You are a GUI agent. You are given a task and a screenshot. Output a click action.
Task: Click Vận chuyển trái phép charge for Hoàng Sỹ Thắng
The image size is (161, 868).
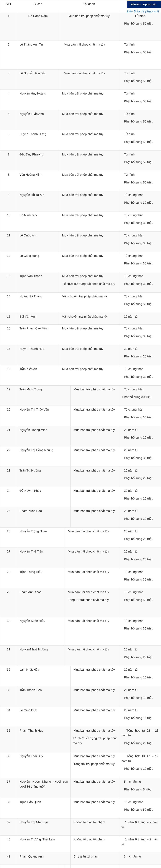[x=85, y=297]
